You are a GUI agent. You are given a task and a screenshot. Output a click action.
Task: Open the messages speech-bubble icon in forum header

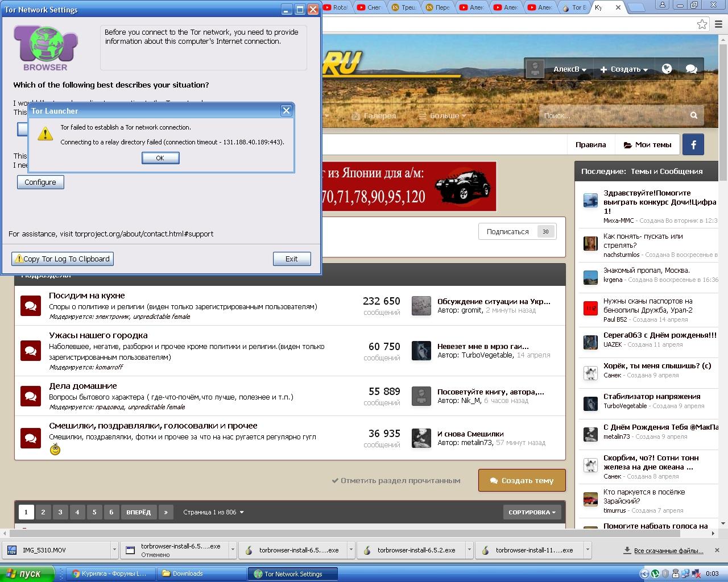coord(692,69)
